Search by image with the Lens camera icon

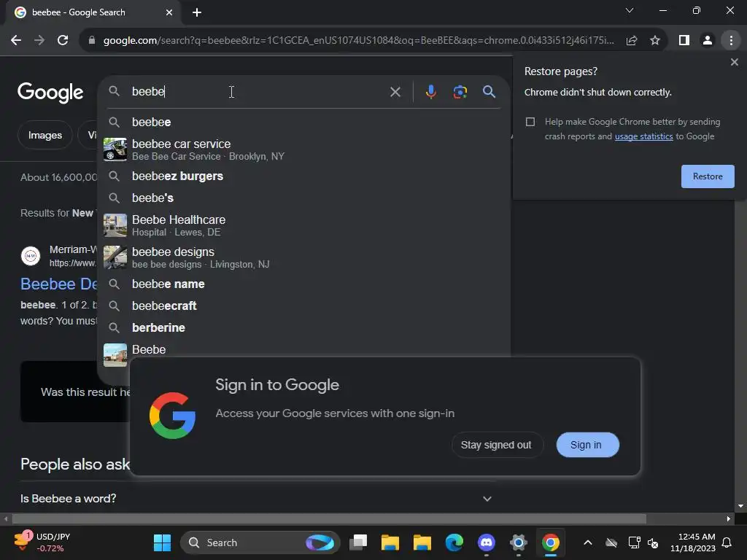tap(460, 92)
